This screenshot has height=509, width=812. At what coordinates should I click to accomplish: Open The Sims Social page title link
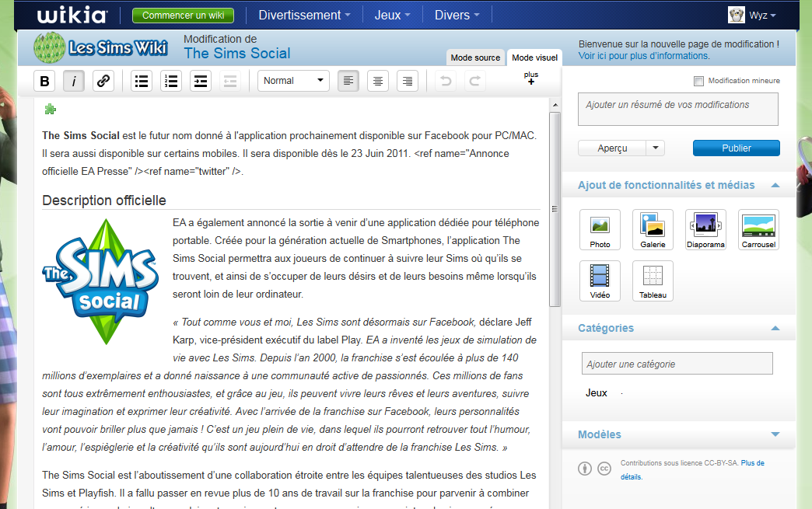point(237,54)
